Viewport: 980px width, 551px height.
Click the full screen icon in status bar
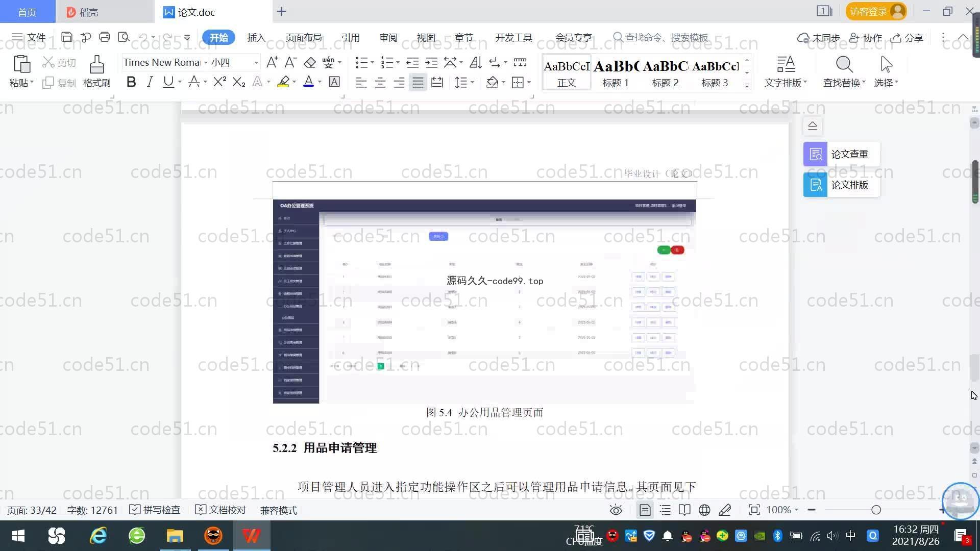(x=754, y=510)
